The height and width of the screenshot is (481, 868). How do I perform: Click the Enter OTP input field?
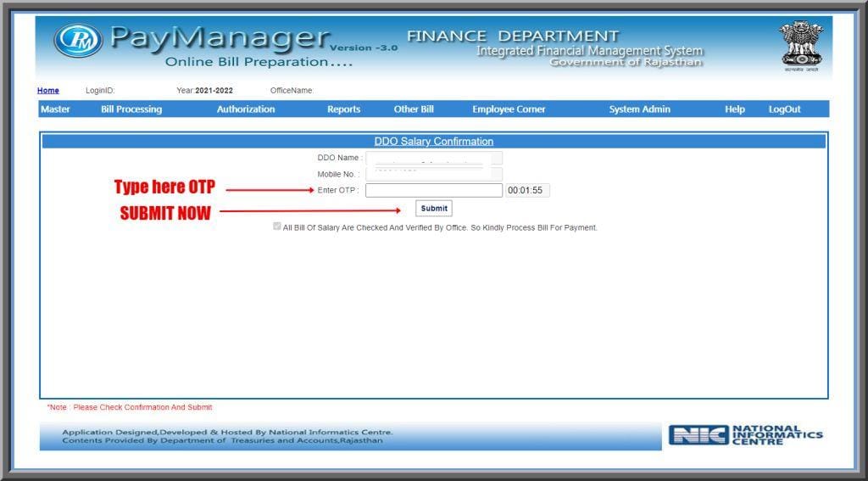click(x=434, y=190)
